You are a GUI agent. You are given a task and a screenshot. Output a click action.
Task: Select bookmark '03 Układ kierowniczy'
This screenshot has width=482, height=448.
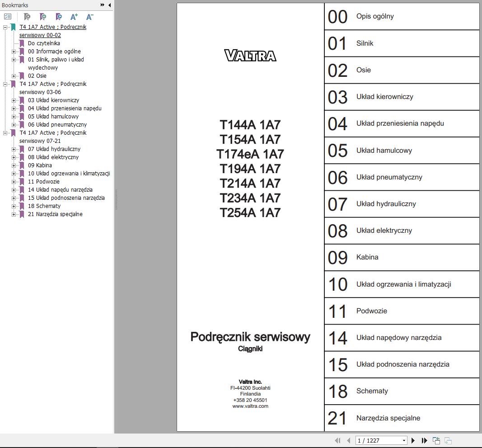pos(53,100)
